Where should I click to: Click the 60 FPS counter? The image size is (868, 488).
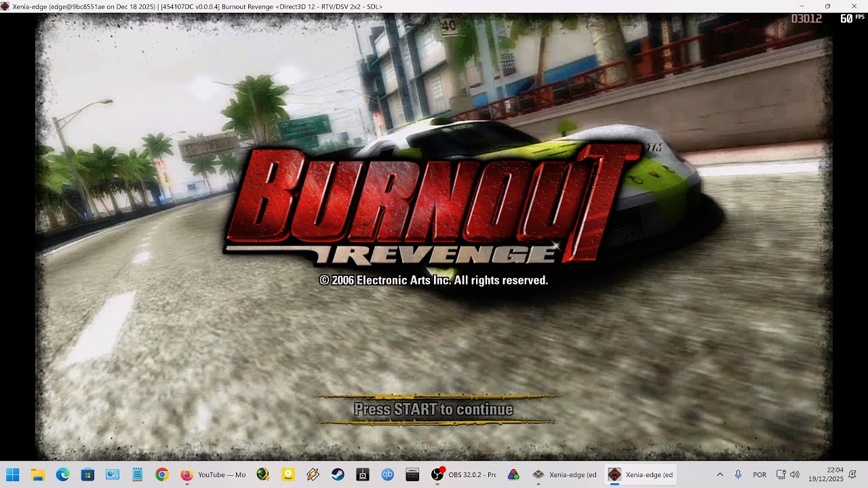click(852, 18)
